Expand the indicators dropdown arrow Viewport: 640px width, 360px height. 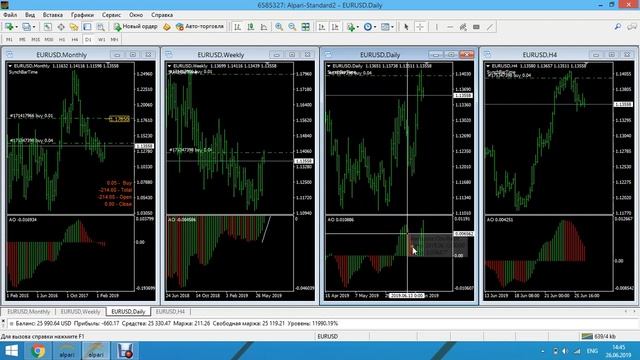coord(358,27)
